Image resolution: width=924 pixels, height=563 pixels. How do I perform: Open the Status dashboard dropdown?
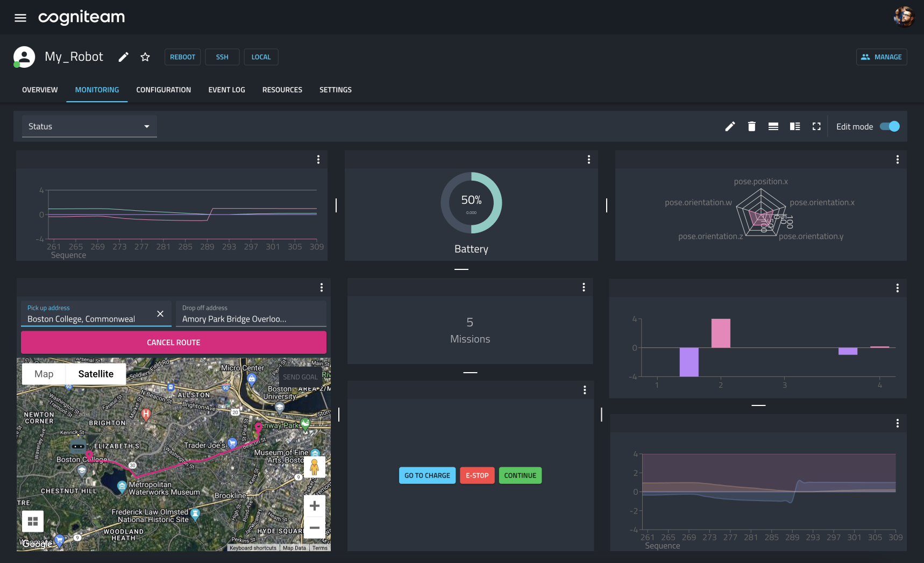(x=89, y=126)
